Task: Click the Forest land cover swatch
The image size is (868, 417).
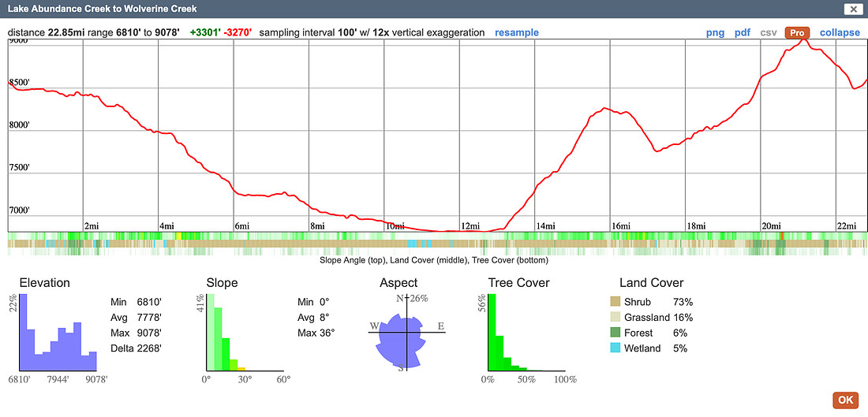Action: 615,333
